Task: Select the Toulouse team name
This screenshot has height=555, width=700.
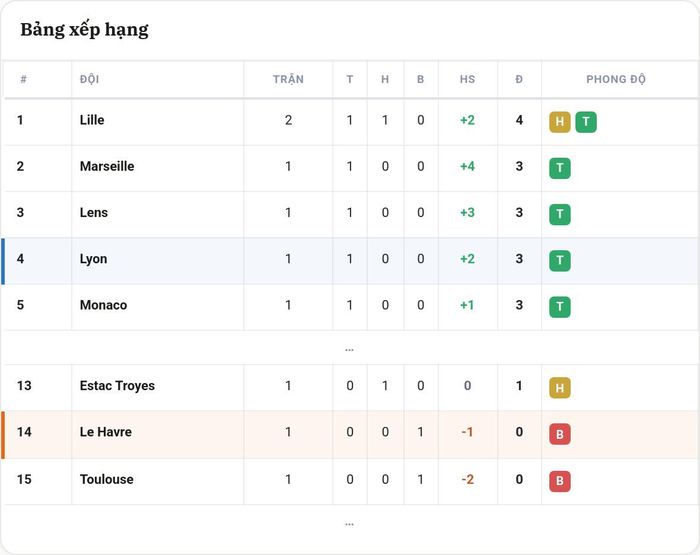Action: 107,479
